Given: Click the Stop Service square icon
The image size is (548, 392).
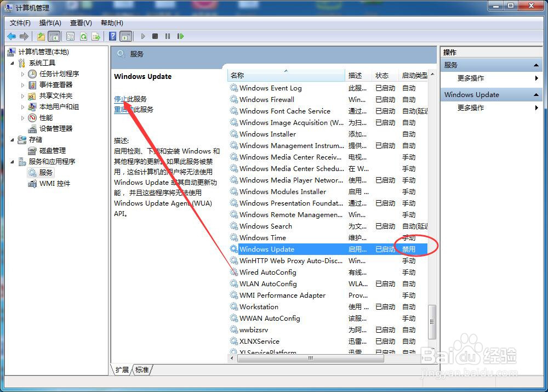Looking at the screenshot, I should click(x=155, y=36).
